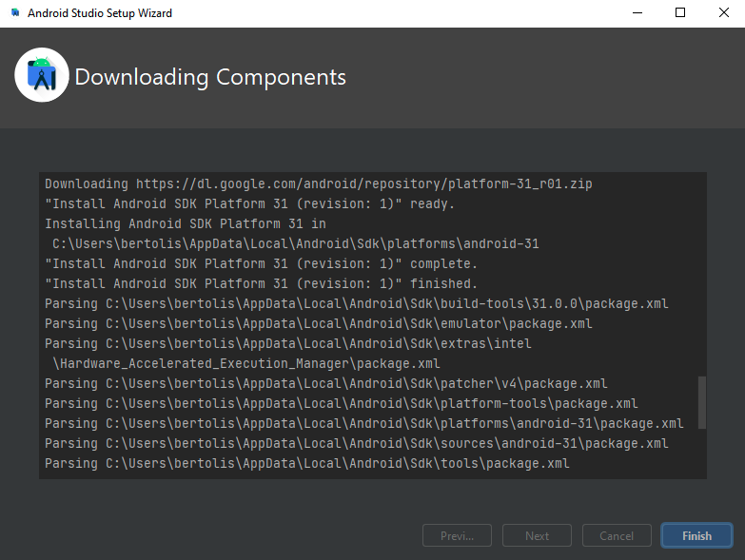745x560 pixels.
Task: Click the Sdk\tools\package.xml line
Action: (307, 463)
